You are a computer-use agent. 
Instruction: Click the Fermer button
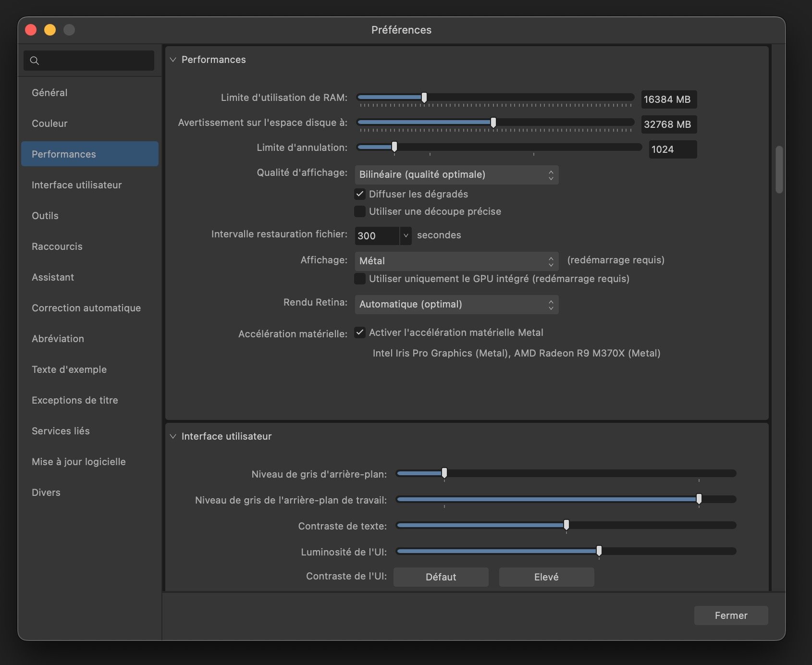coord(730,616)
